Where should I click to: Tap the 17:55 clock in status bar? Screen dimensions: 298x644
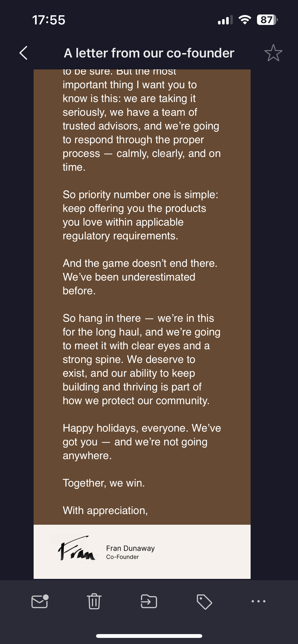[x=49, y=20]
